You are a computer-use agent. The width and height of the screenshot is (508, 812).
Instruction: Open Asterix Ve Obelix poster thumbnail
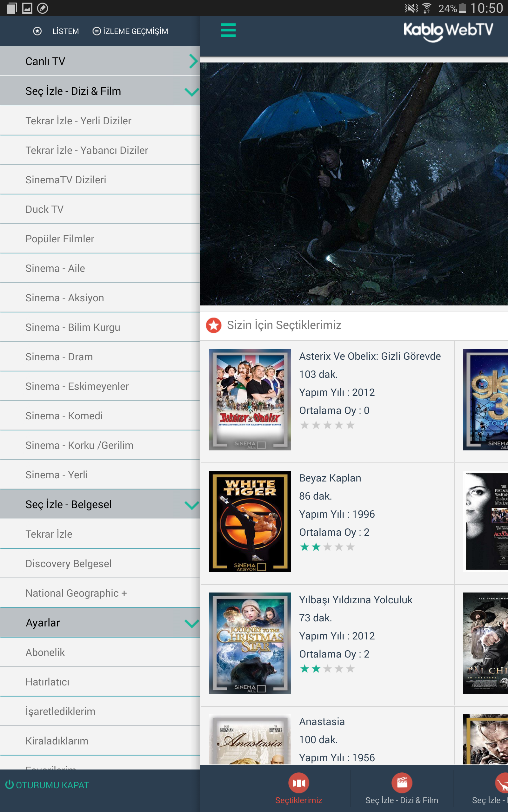click(250, 399)
